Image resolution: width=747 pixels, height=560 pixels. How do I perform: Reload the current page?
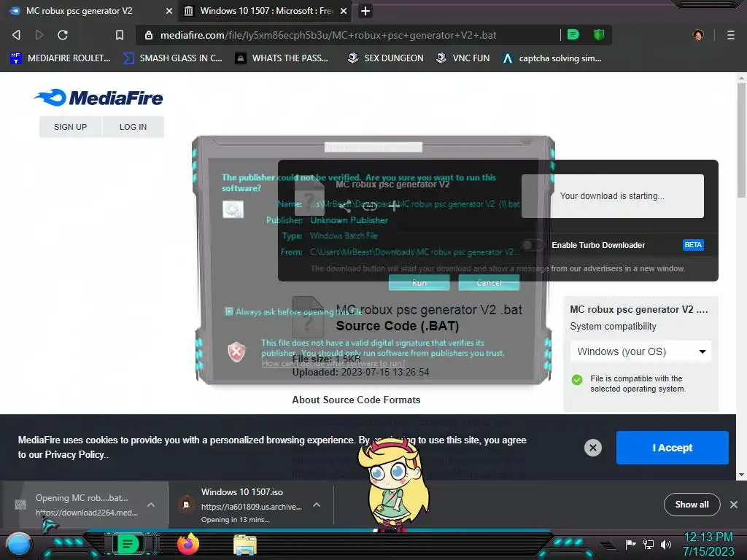pos(63,35)
